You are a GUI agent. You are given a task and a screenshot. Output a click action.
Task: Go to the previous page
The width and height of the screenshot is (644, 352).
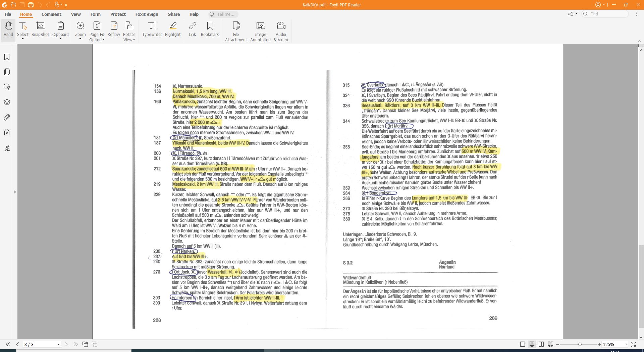[17, 344]
